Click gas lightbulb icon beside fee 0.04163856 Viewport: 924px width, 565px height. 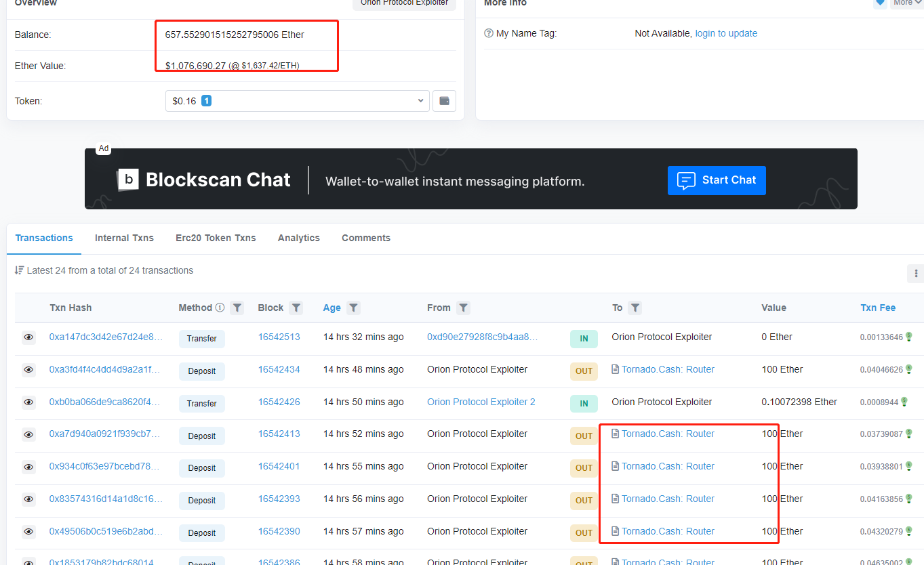908,499
